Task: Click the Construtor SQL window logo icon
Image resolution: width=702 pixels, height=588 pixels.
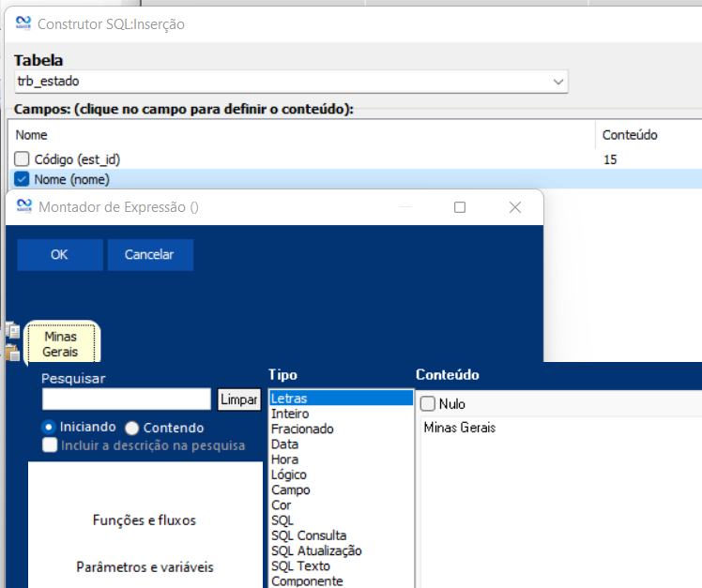Action: pos(23,23)
